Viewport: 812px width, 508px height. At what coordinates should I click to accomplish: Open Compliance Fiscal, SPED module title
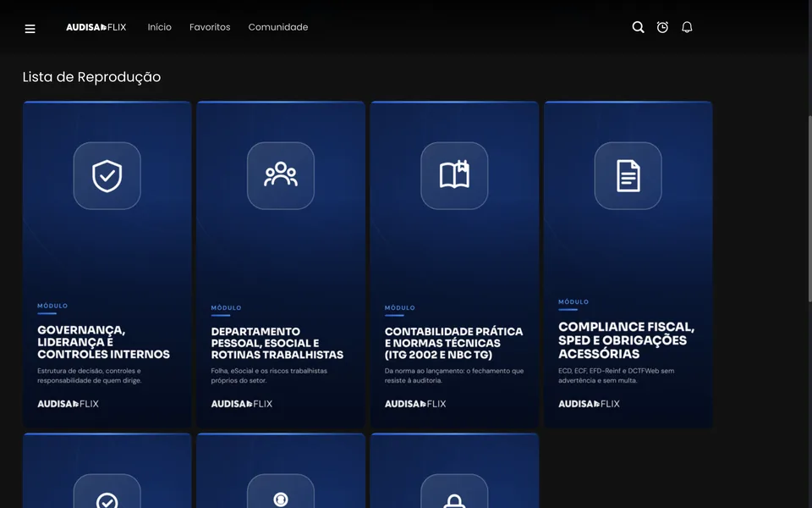click(x=626, y=340)
